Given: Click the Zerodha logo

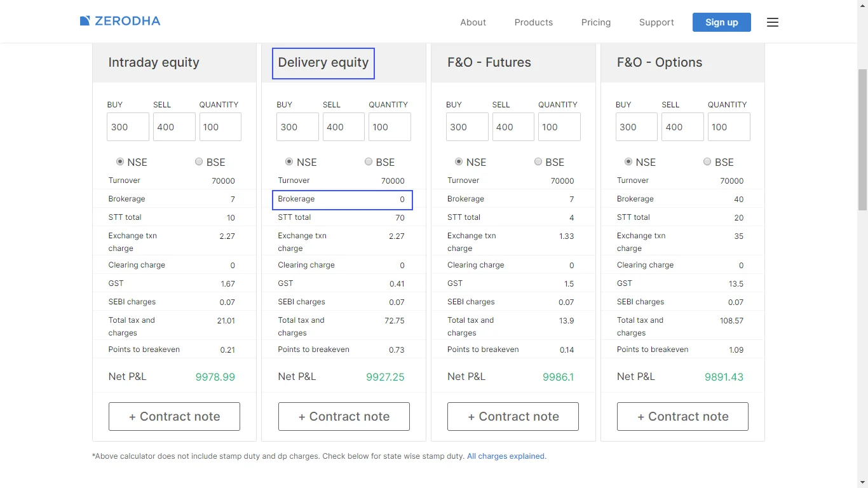Looking at the screenshot, I should [x=120, y=21].
